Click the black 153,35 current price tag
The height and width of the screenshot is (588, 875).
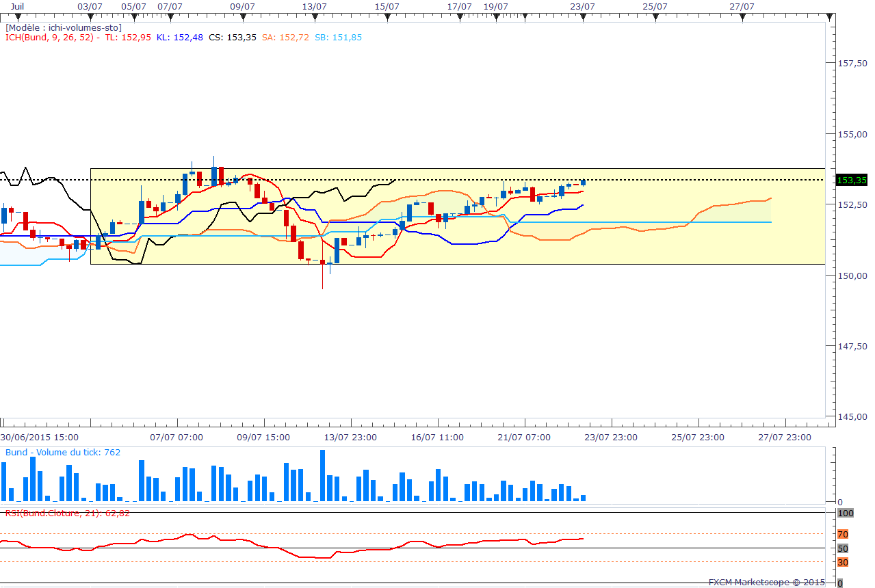852,180
